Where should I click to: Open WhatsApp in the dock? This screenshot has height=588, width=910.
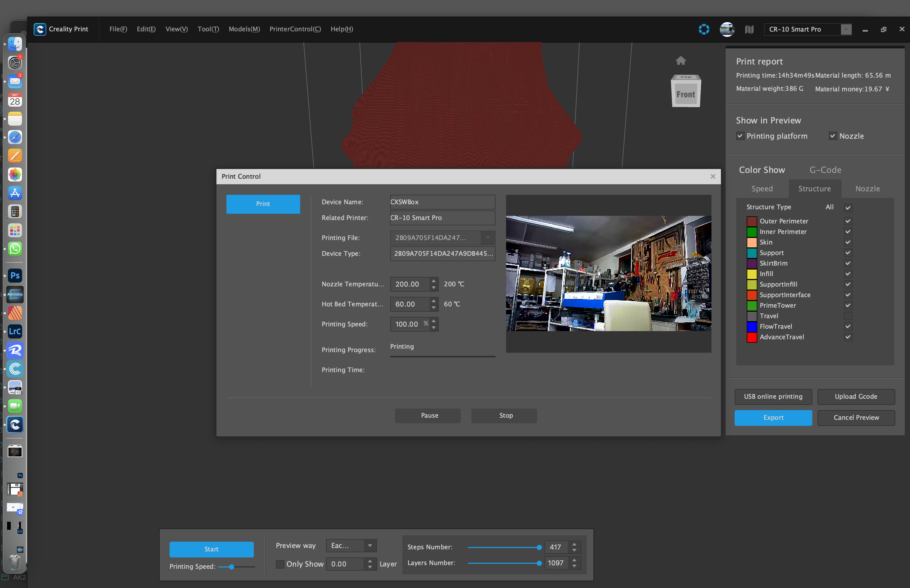click(15, 249)
